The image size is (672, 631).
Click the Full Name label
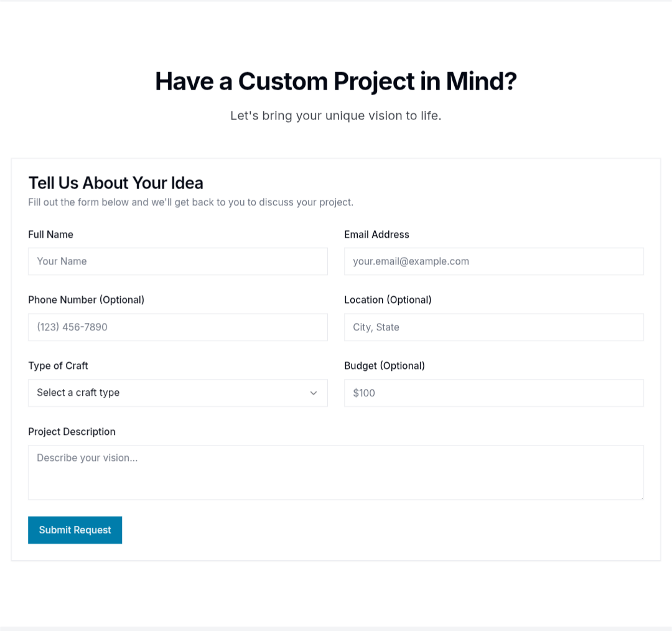[x=50, y=235]
